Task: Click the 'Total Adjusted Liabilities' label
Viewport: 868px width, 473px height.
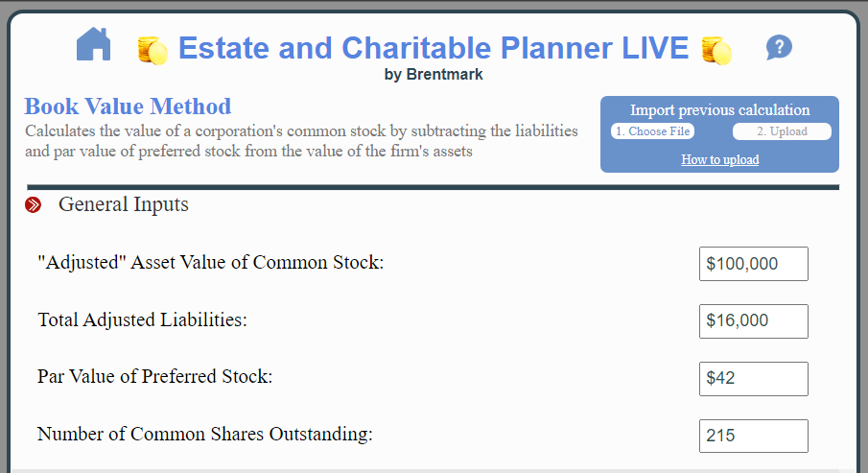Action: click(143, 320)
